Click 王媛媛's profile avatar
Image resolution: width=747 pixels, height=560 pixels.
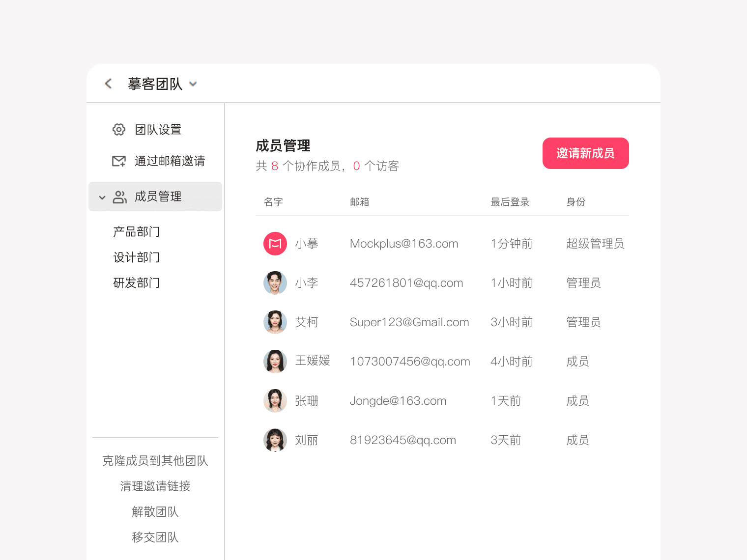[275, 362]
